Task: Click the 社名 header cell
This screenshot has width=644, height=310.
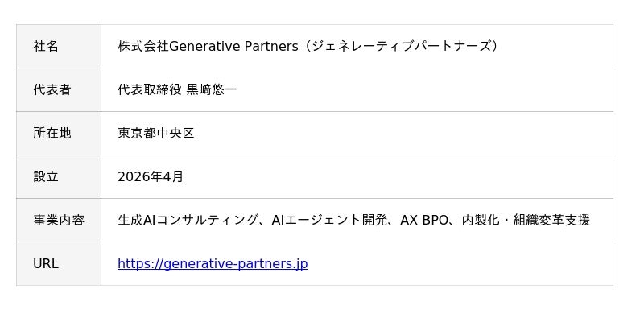Action: click(59, 47)
